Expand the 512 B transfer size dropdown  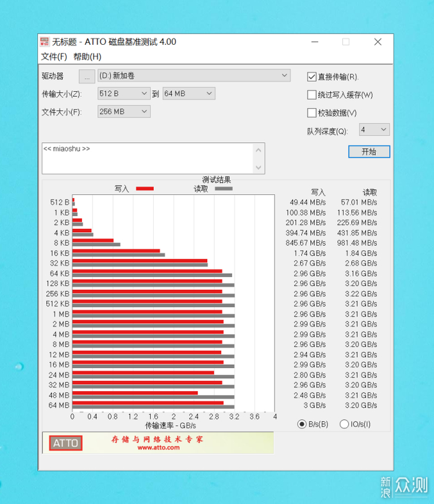point(123,94)
